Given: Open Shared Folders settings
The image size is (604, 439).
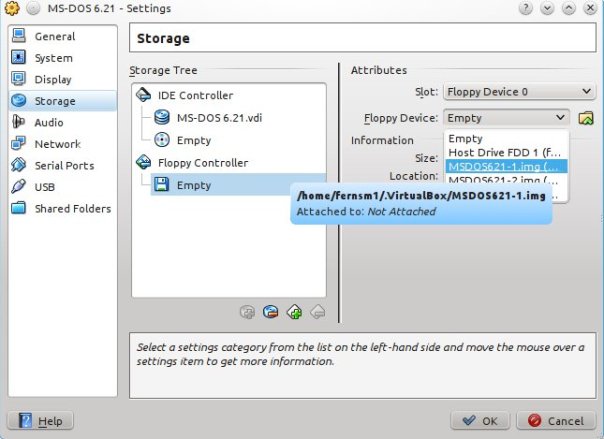Looking at the screenshot, I should [x=62, y=209].
